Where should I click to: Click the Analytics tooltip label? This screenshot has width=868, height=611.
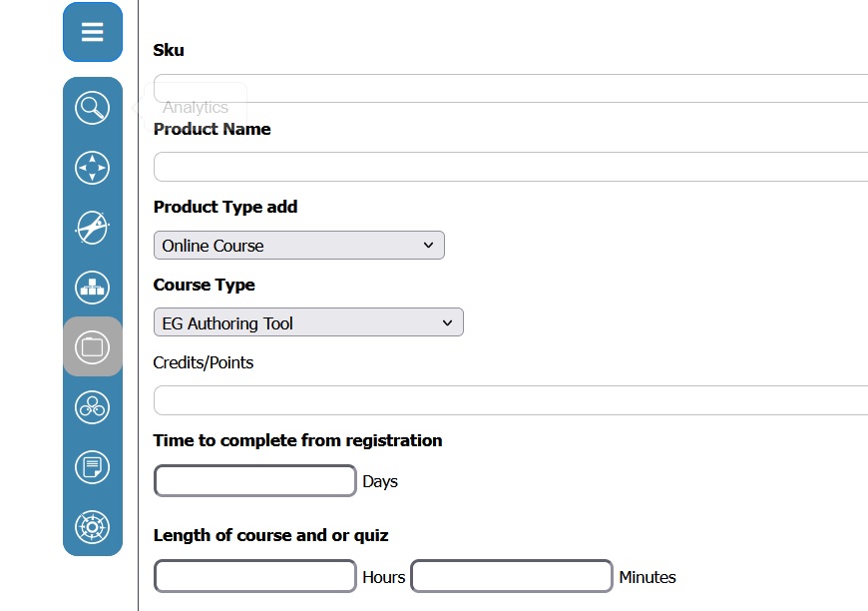tap(196, 108)
